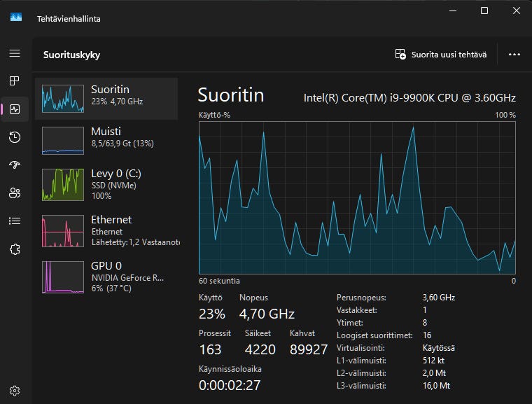Click L3-välimuisti value 16,0 Mt
The height and width of the screenshot is (404, 532).
[x=436, y=386]
